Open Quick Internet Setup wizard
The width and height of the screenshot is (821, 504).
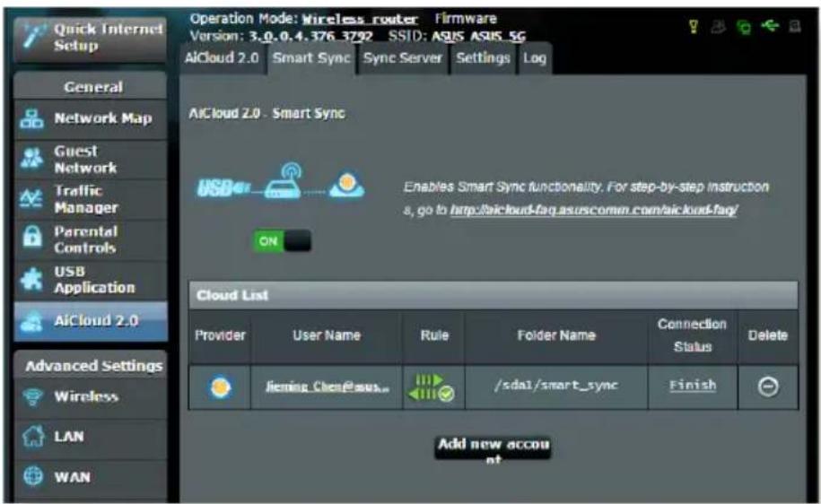click(91, 38)
